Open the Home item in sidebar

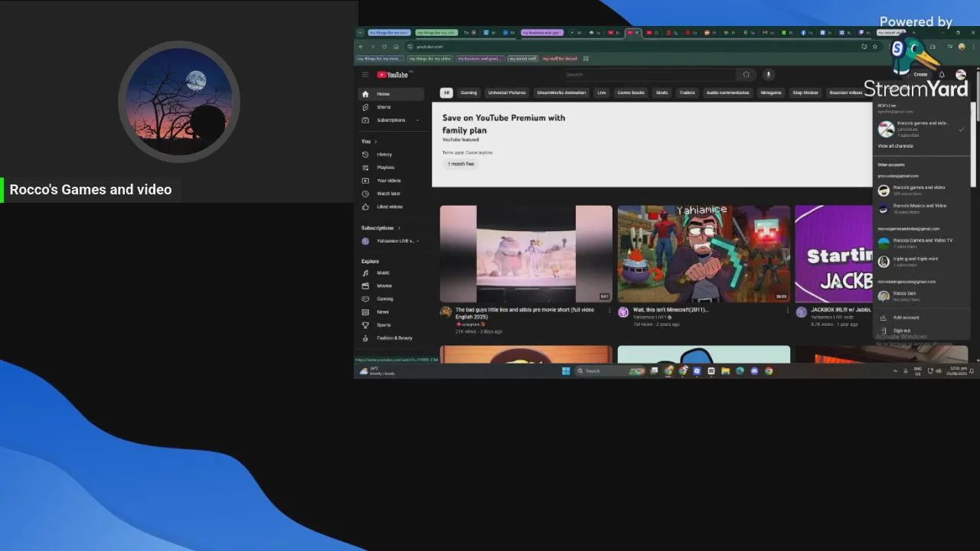(x=391, y=93)
